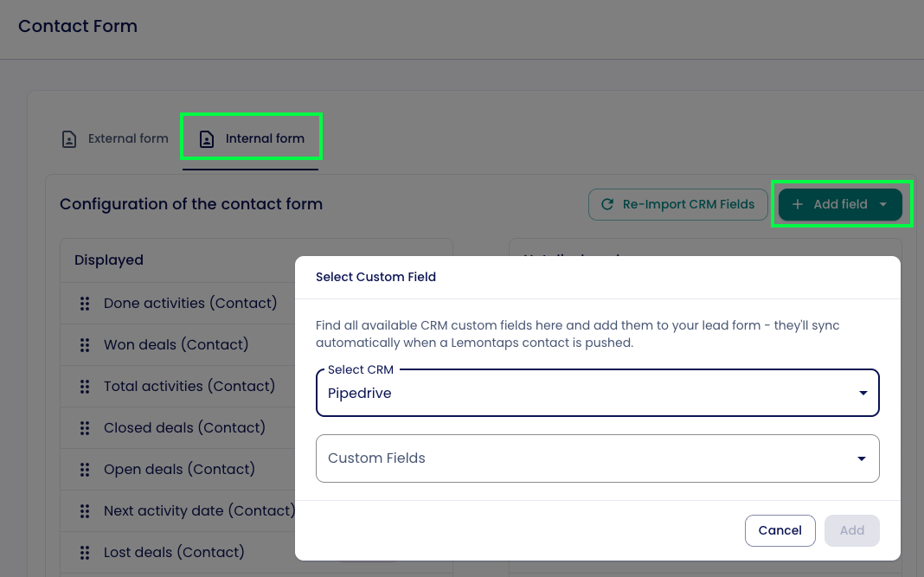924x577 pixels.
Task: Open the Select CRM Pipedrive dropdown
Action: 598,394
